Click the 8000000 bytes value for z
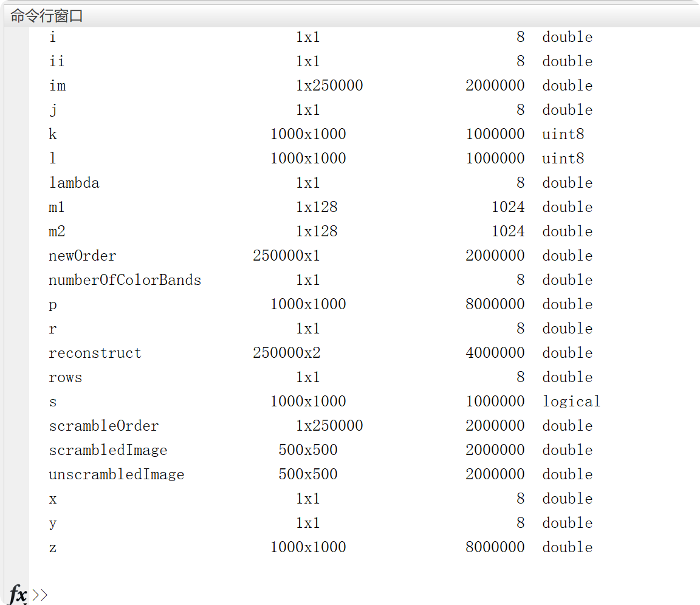700x605 pixels. [495, 547]
